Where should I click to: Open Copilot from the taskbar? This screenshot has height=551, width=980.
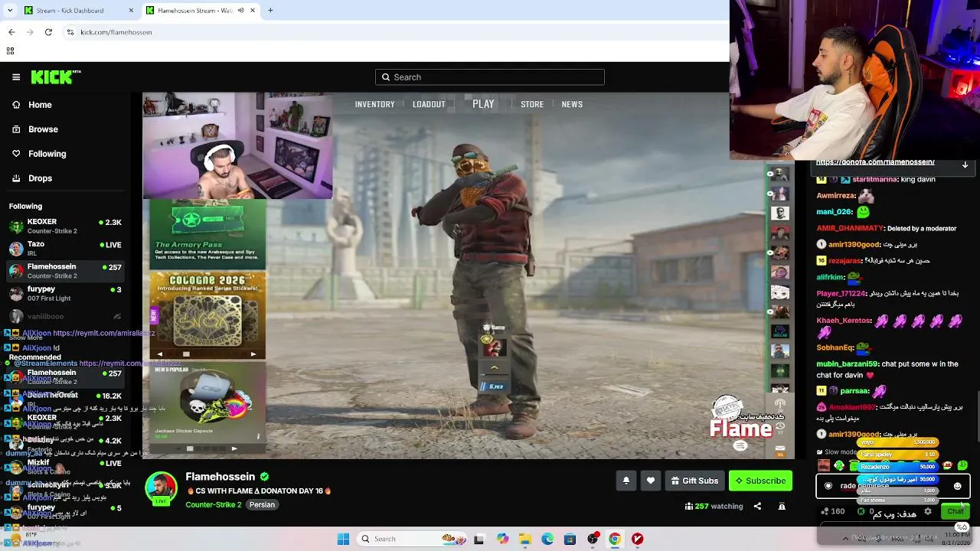(502, 539)
